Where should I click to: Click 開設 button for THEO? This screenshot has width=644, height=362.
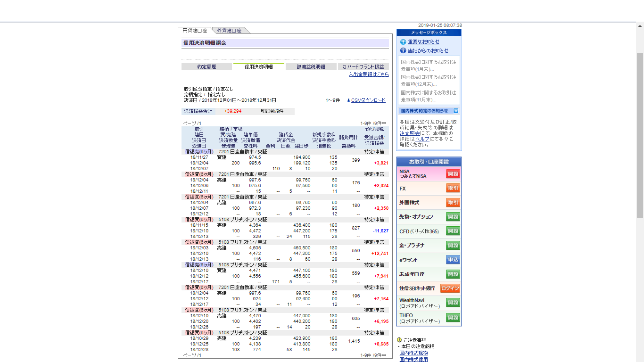453,317
